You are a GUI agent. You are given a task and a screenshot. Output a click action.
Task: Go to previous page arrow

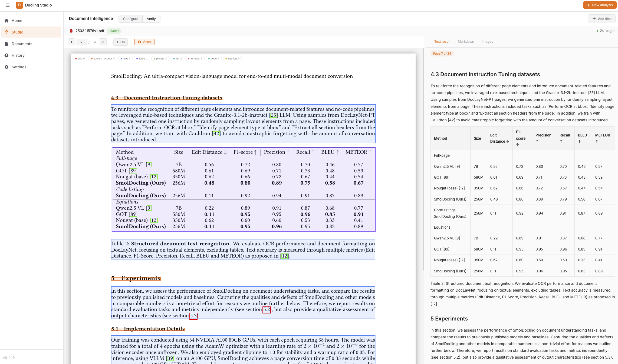71,42
